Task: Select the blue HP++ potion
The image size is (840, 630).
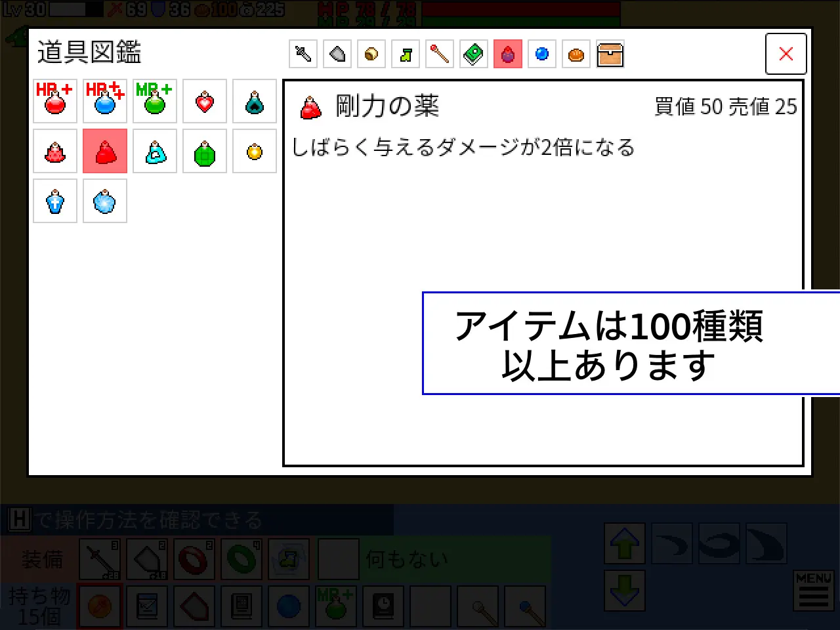Action: [105, 101]
